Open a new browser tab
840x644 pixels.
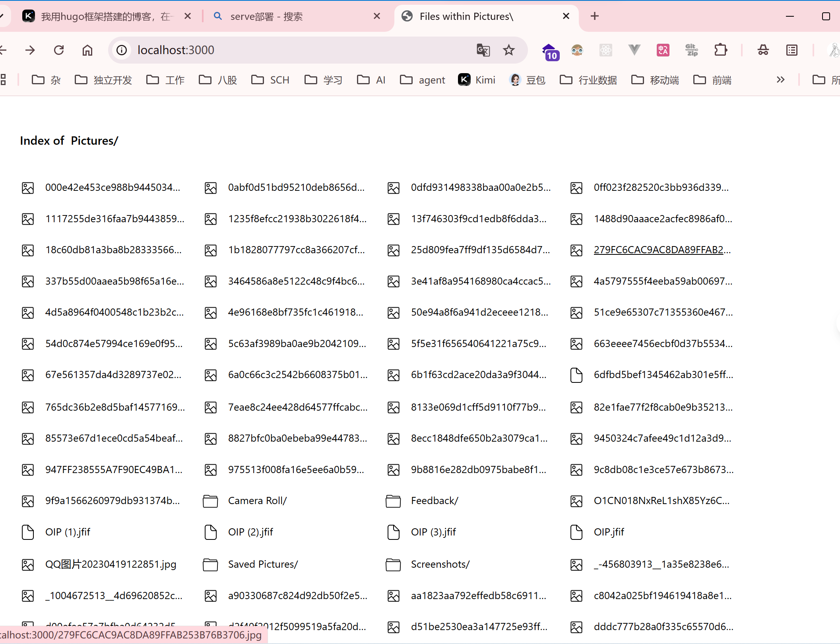point(595,16)
